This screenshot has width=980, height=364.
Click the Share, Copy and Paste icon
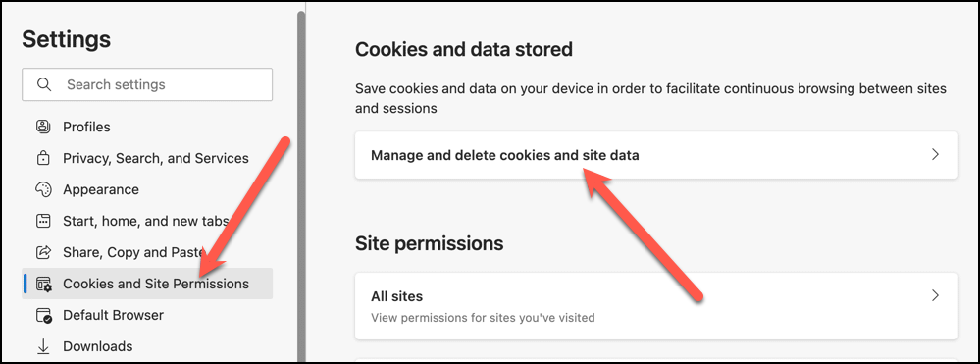coord(43,252)
